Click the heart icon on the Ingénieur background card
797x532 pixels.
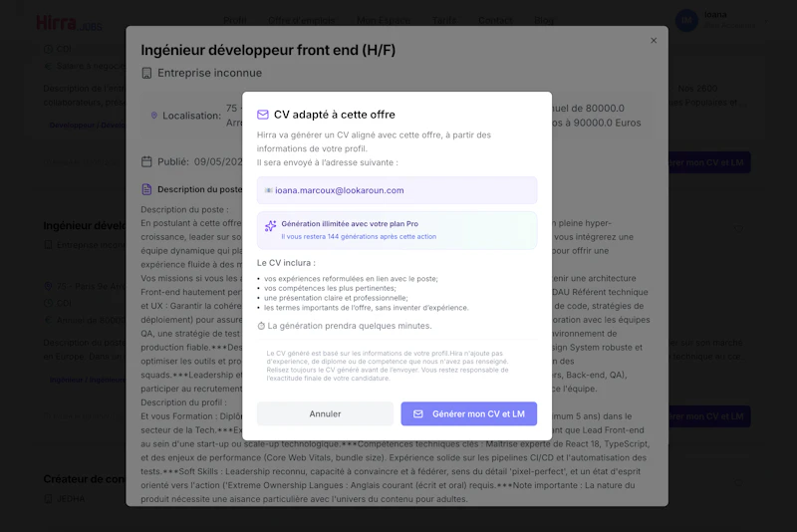click(738, 230)
